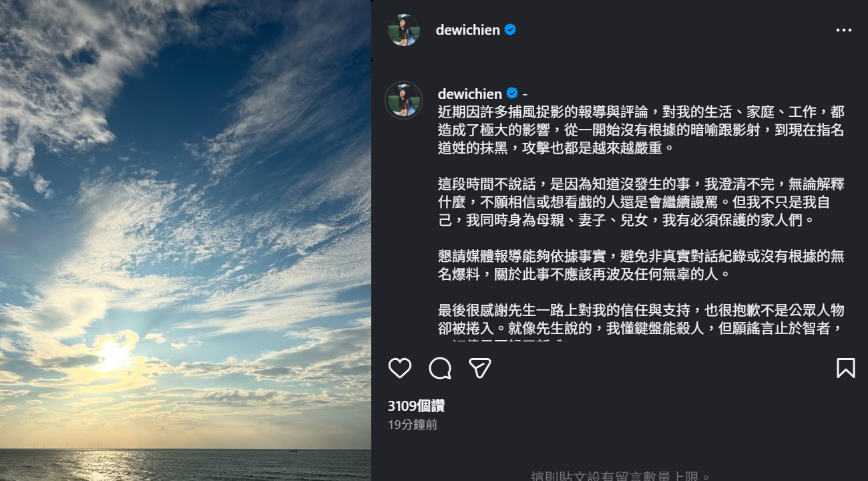Click the paragraph beginning 懇請媒體報導
The image size is (868, 481).
tap(641, 265)
